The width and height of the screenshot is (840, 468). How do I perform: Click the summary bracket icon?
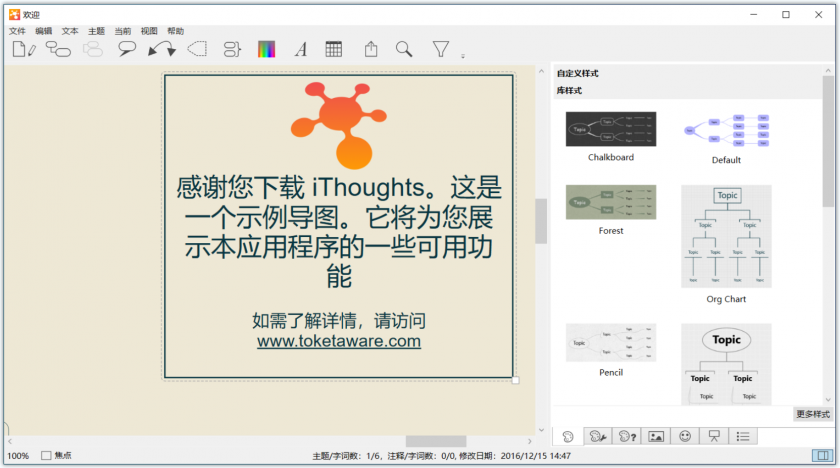coord(232,49)
